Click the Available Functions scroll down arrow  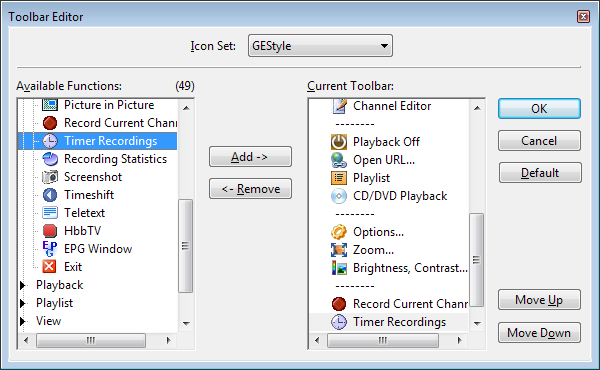(x=186, y=324)
